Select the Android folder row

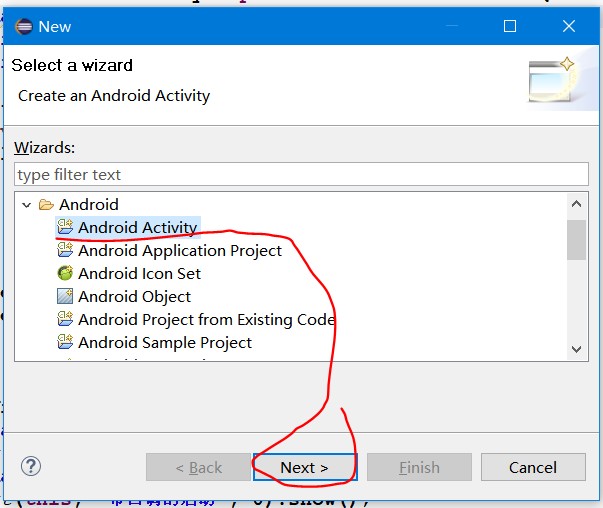pos(89,205)
